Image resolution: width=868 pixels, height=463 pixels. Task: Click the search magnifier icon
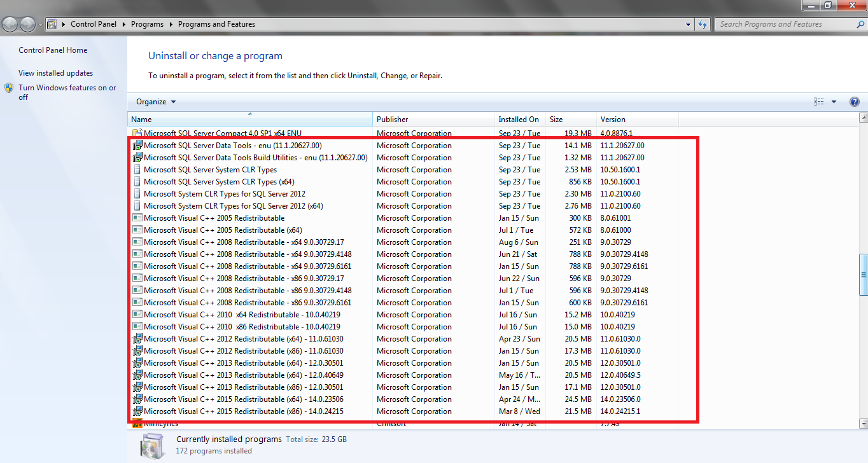[860, 24]
